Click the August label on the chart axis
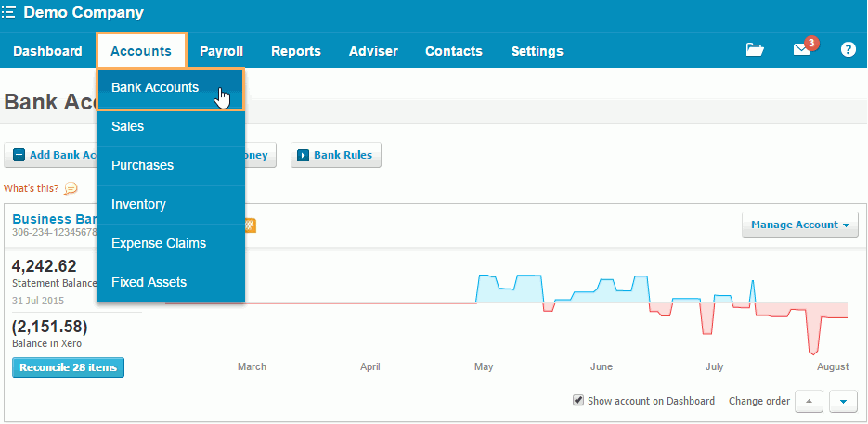 (x=833, y=366)
